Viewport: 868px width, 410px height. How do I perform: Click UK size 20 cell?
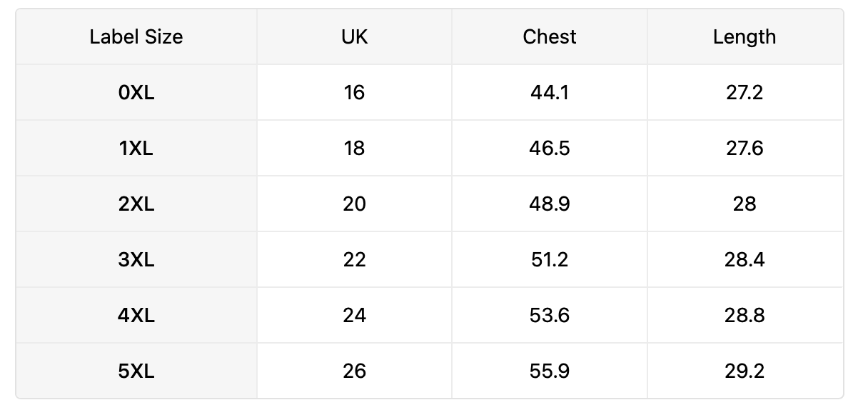pos(355,204)
